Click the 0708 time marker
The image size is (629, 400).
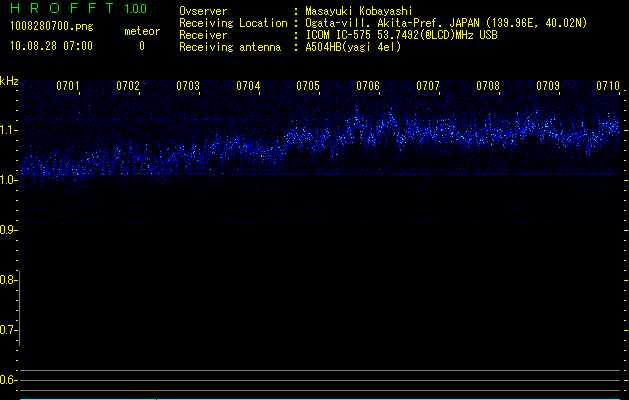click(x=488, y=87)
